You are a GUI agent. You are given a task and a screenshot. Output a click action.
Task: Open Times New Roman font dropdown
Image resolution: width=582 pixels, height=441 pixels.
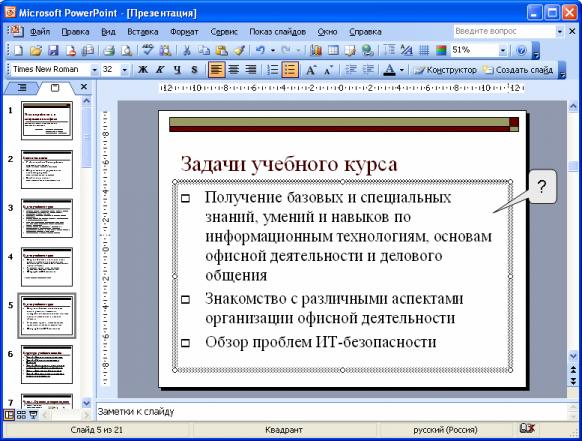pos(94,70)
